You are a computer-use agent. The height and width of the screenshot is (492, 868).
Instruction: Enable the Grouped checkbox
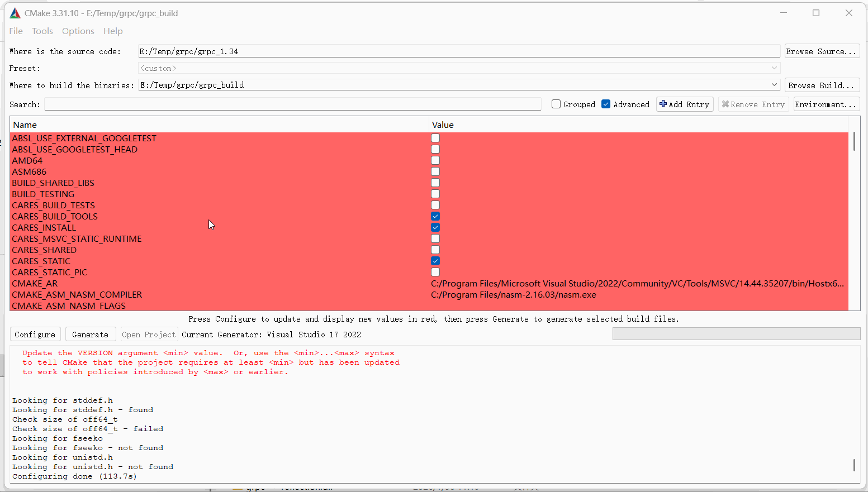(x=556, y=104)
